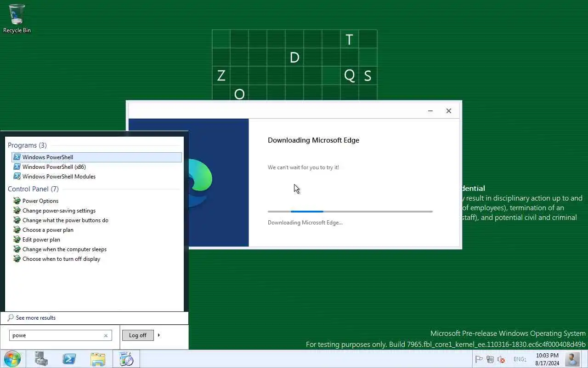Image resolution: width=588 pixels, height=368 pixels.
Task: Click See more results link
Action: [x=36, y=318]
